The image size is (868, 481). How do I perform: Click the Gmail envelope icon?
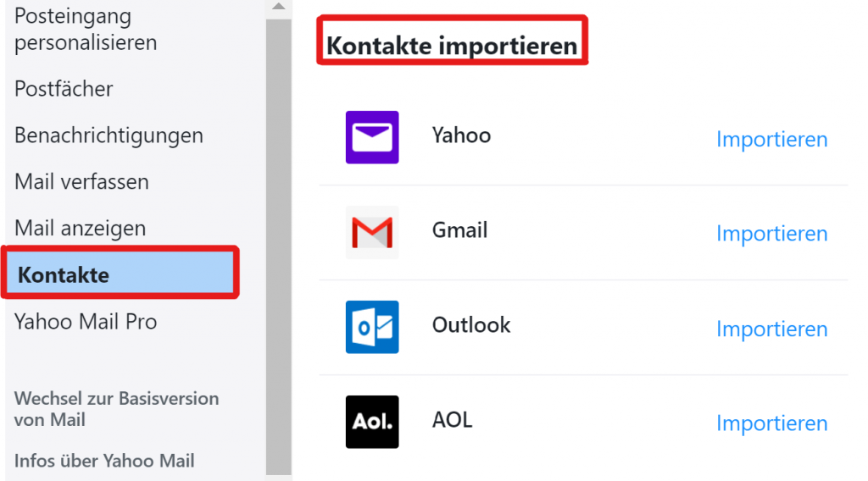tap(372, 232)
